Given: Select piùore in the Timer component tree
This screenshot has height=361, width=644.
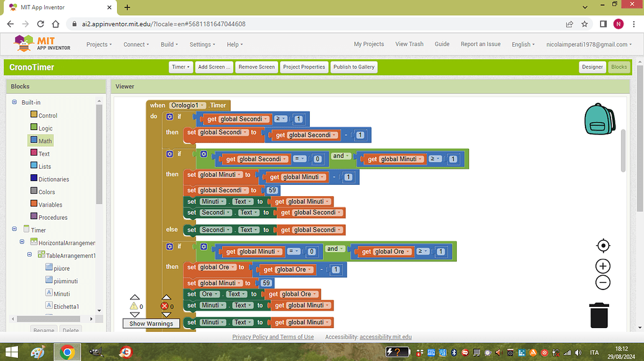Looking at the screenshot, I should 62,268.
